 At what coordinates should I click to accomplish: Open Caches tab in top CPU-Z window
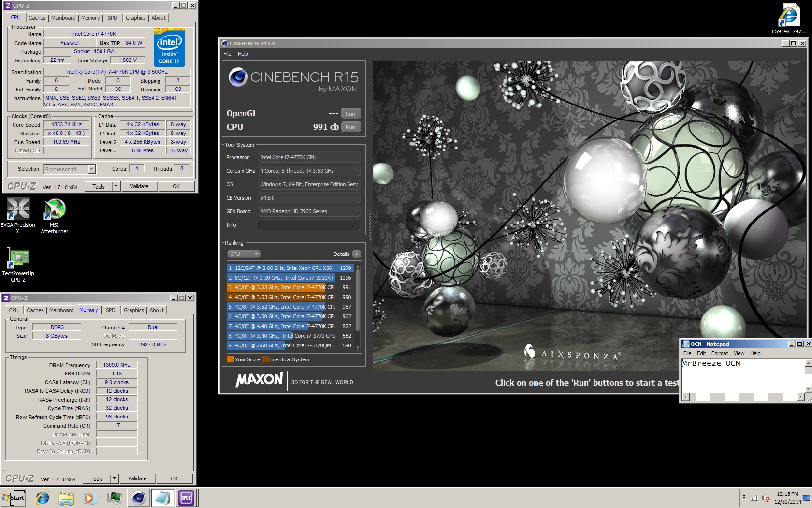(x=37, y=18)
